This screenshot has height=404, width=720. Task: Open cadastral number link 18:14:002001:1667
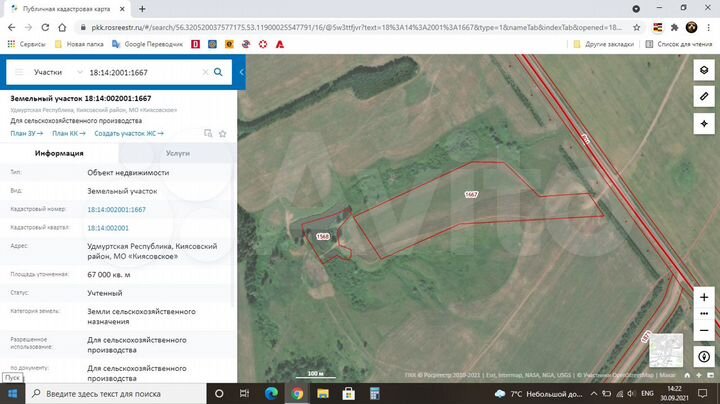tap(117, 209)
